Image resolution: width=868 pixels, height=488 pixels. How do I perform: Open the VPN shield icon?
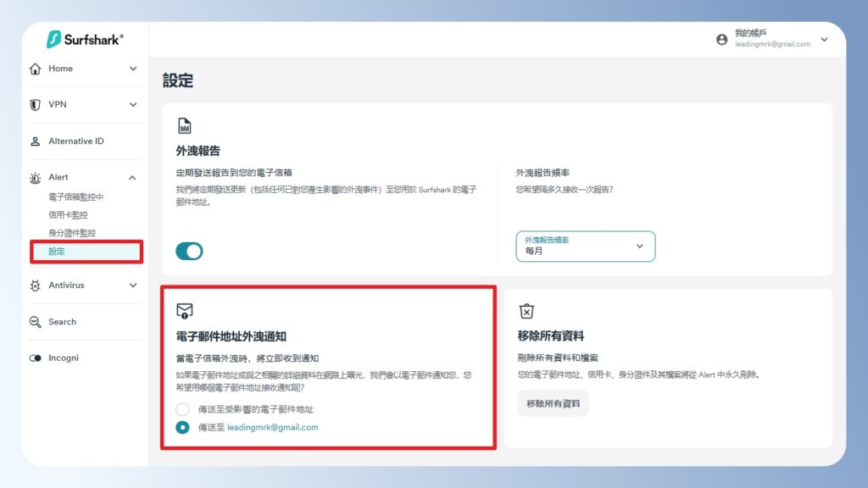(34, 104)
